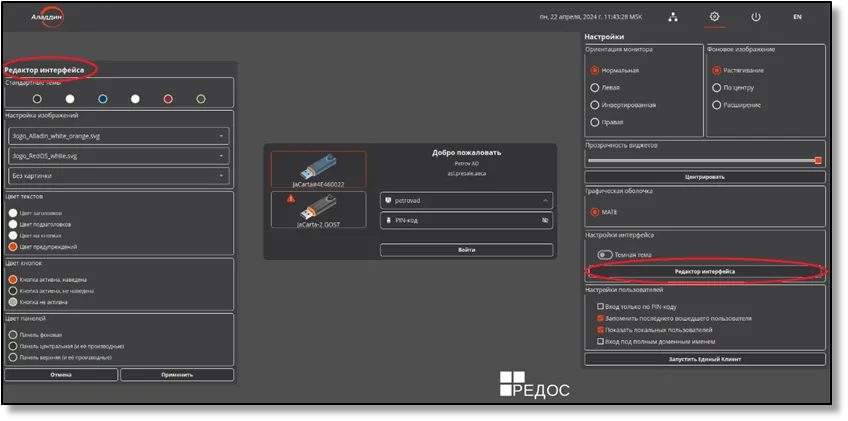Click the token icon in the PIN-код field

click(x=388, y=220)
